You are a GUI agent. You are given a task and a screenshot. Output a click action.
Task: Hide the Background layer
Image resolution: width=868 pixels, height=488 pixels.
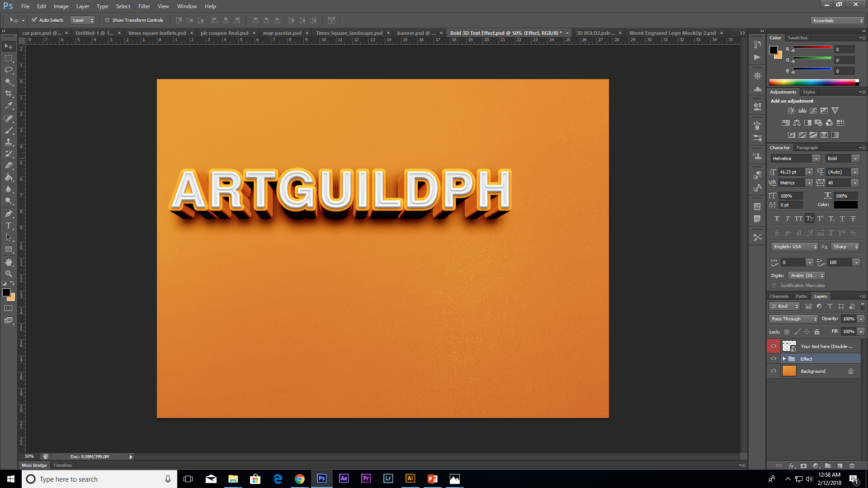tap(774, 371)
